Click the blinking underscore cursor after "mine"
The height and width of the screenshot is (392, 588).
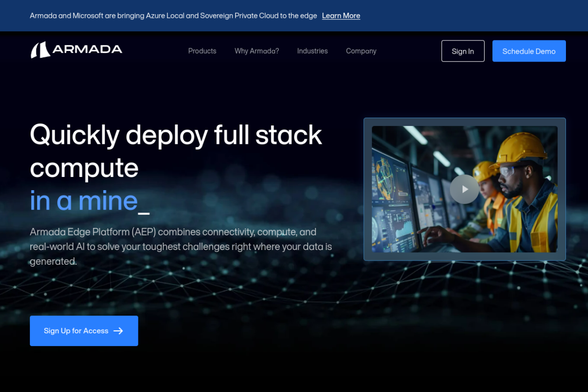pyautogui.click(x=144, y=212)
